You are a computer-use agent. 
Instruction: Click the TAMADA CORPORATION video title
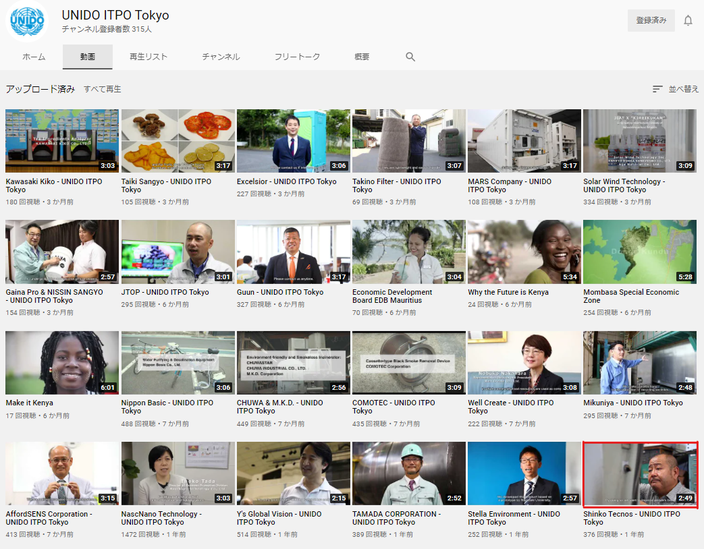[397, 518]
